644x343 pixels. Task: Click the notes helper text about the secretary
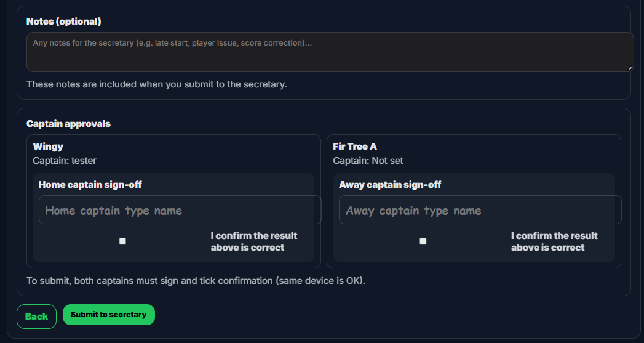click(157, 84)
